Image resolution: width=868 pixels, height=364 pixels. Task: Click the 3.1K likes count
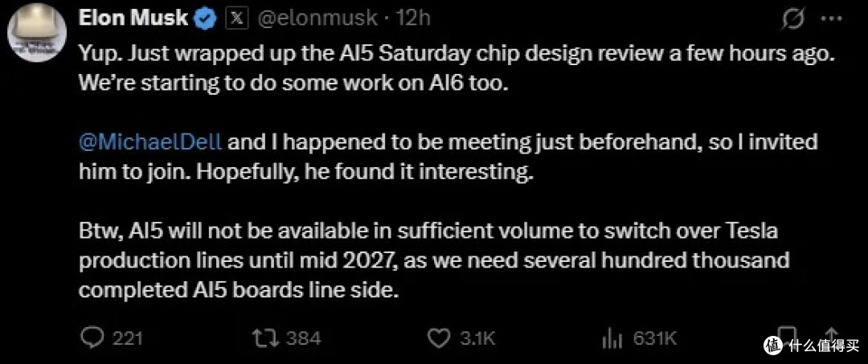477,338
